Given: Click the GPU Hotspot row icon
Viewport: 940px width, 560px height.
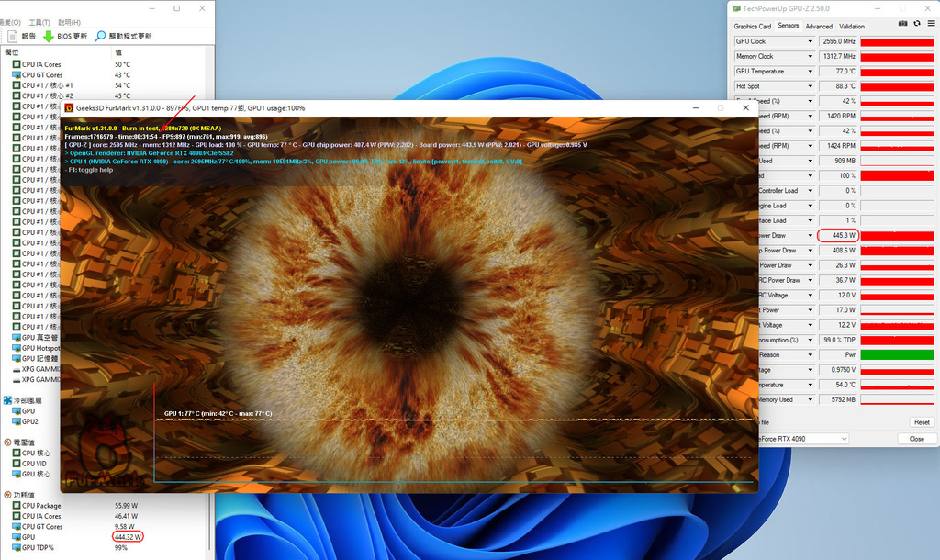Looking at the screenshot, I should pos(17,348).
